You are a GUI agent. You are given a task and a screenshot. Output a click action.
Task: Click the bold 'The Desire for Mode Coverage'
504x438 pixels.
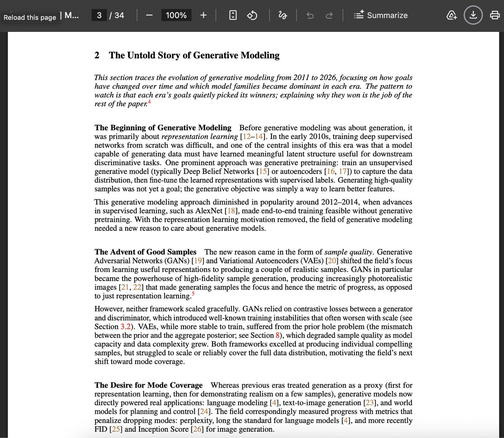[149, 385]
